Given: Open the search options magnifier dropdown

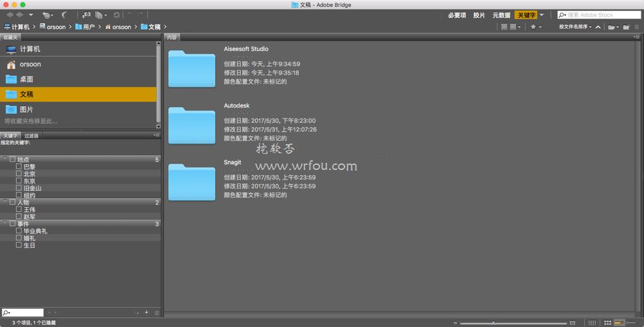Looking at the screenshot, I should click(562, 15).
